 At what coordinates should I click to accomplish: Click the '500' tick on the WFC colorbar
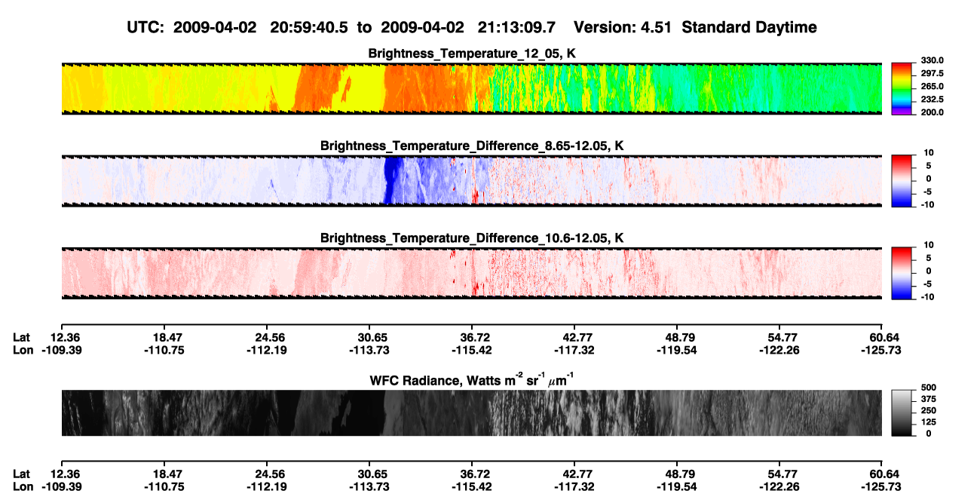[929, 387]
